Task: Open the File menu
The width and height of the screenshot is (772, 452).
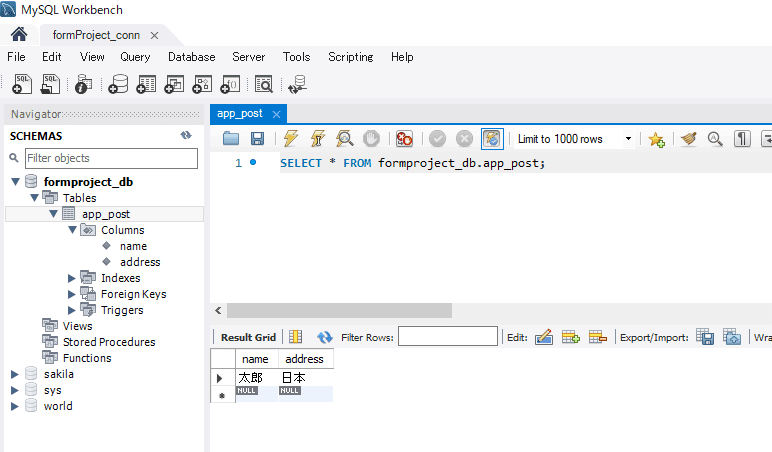Action: pos(16,57)
